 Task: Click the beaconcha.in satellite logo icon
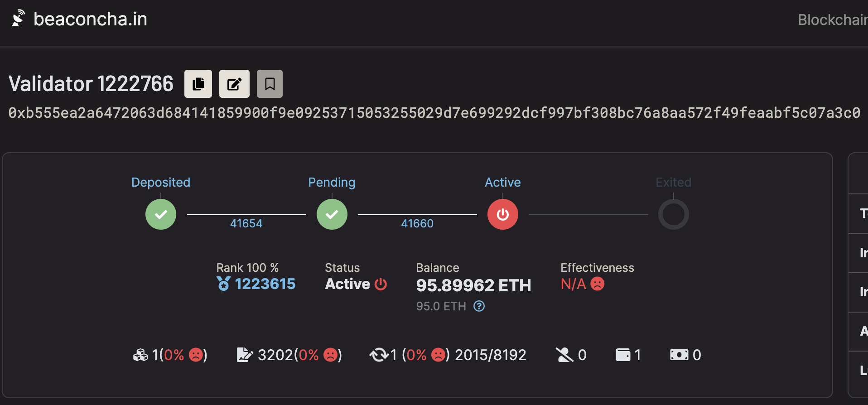click(19, 18)
